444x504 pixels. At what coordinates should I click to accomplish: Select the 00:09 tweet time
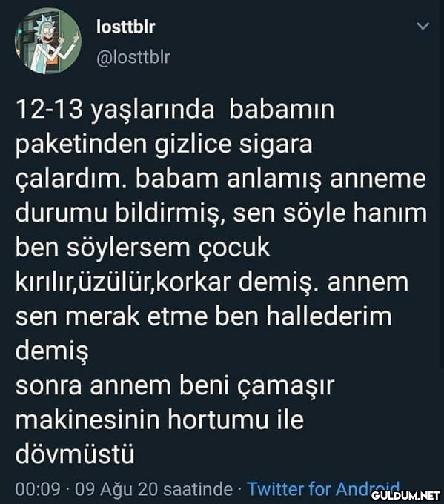point(38,489)
